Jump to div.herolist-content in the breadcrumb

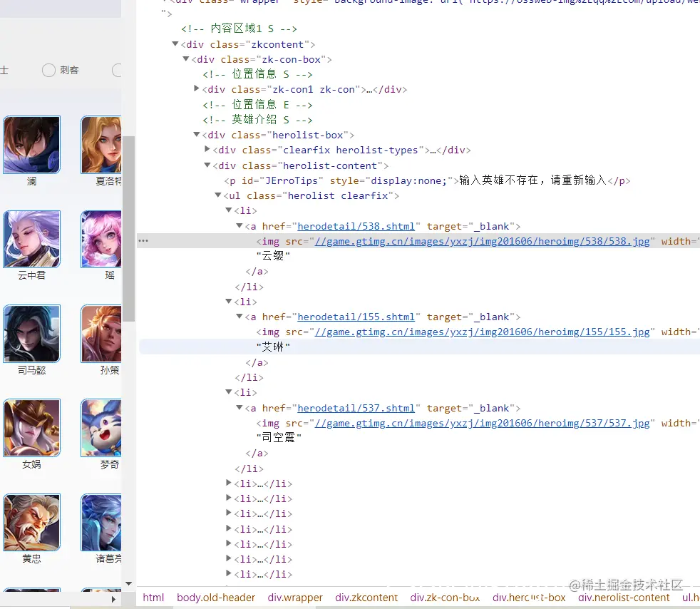(624, 598)
